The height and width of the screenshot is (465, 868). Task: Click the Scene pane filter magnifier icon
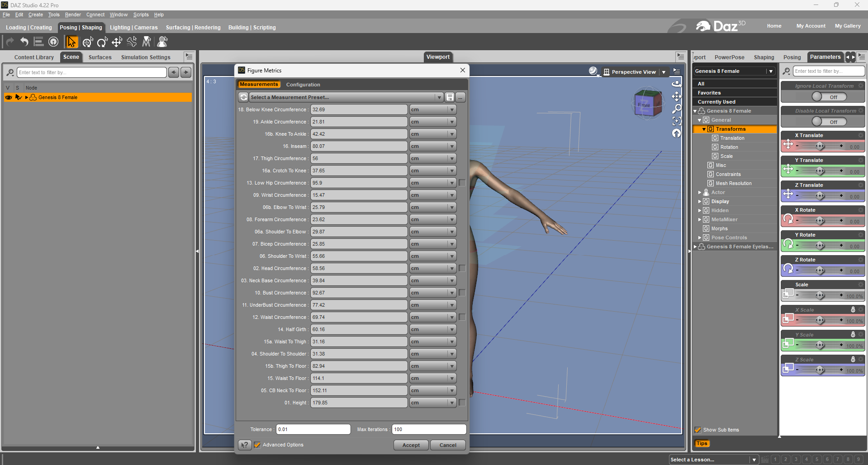pyautogui.click(x=10, y=72)
